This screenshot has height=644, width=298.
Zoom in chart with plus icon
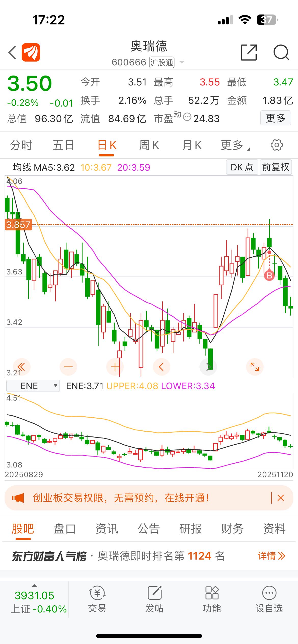(x=115, y=367)
